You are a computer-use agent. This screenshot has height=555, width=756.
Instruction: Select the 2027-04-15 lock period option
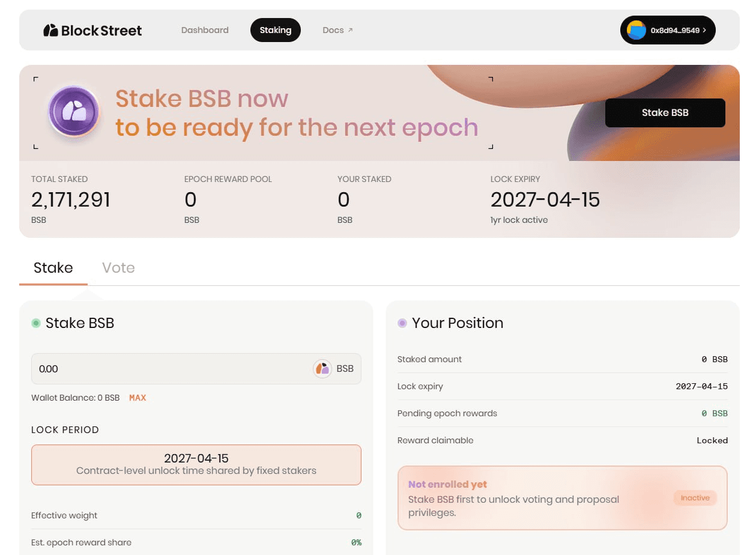tap(196, 464)
